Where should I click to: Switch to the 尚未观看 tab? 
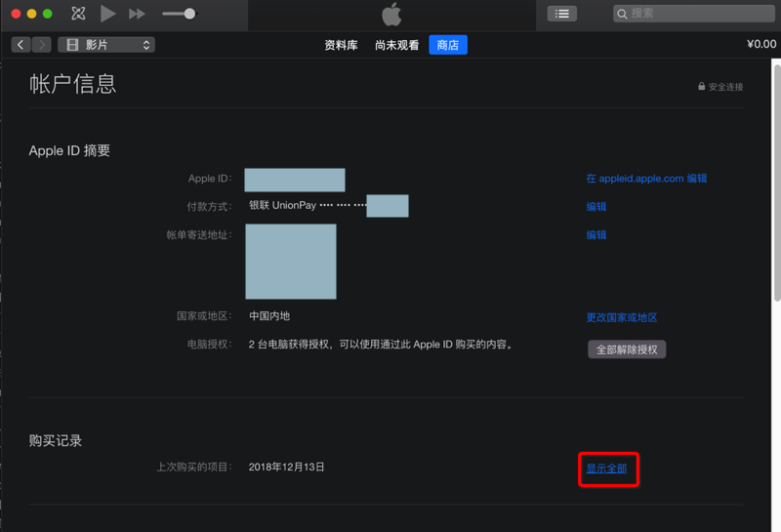[x=397, y=45]
